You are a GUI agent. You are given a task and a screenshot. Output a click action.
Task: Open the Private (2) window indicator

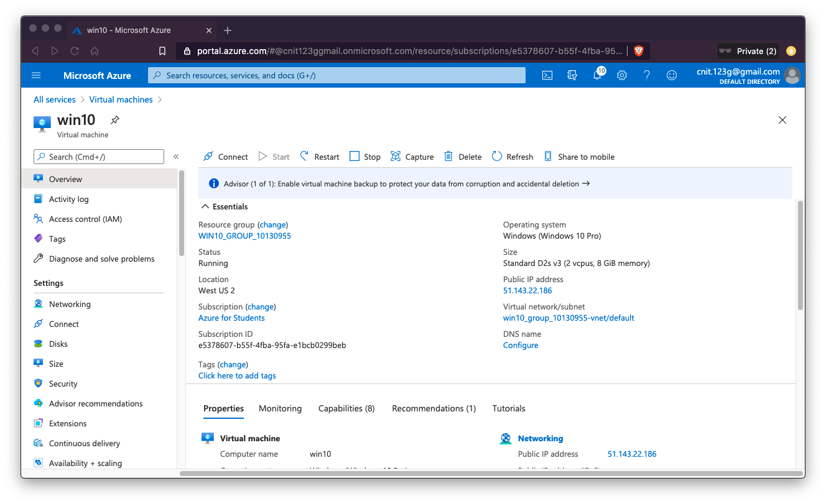(x=747, y=51)
